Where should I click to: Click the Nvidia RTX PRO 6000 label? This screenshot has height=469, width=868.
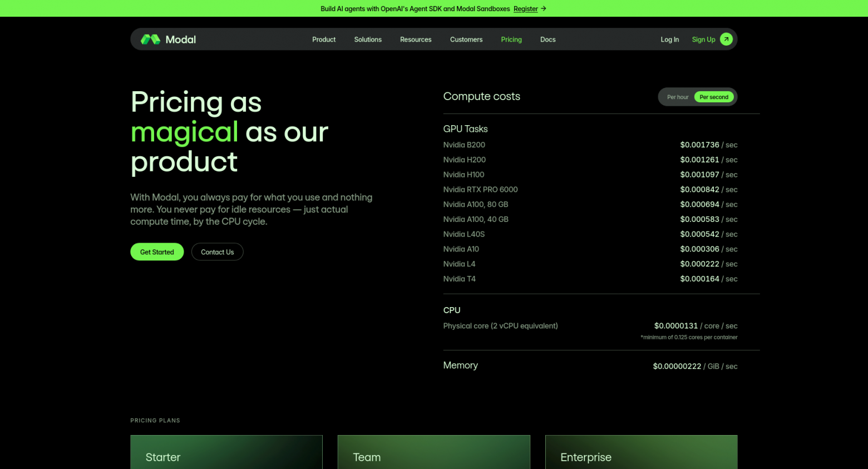pyautogui.click(x=481, y=190)
